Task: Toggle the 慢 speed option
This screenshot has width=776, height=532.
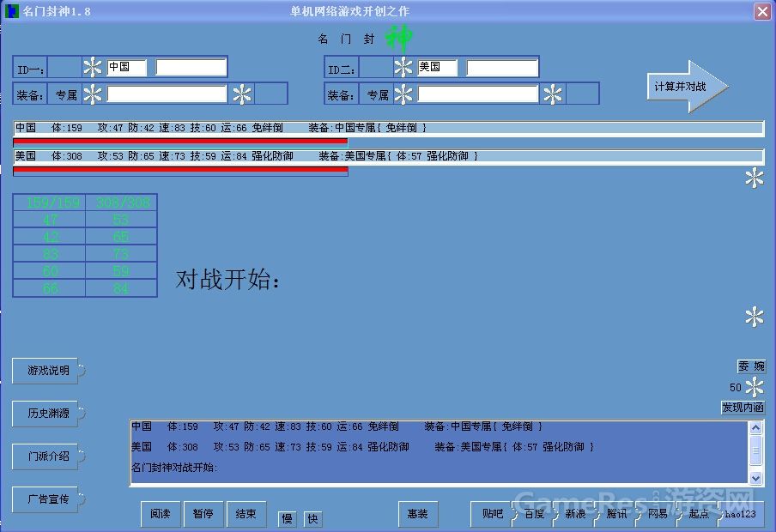Action: click(x=287, y=518)
